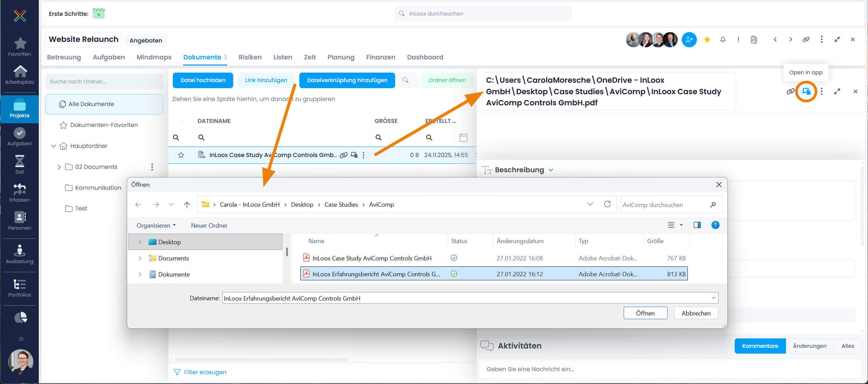The width and height of the screenshot is (868, 384).
Task: Click the chain link icon in Case Study file row
Action: 344,155
